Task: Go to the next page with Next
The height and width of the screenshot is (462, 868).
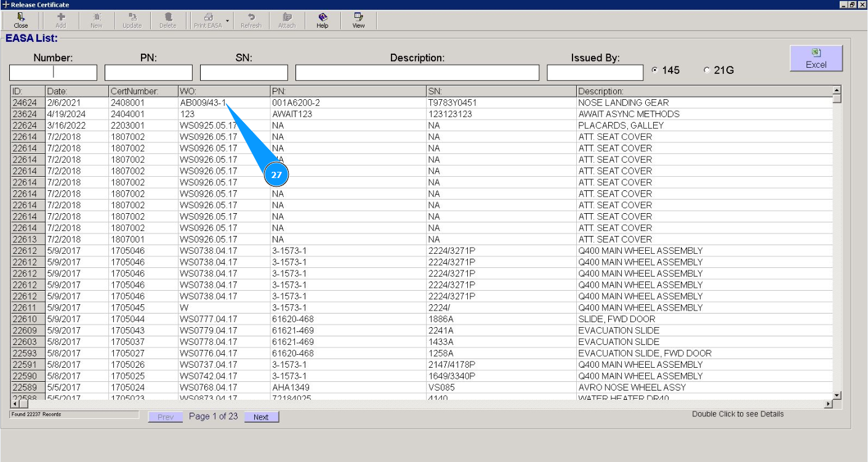Action: pyautogui.click(x=261, y=417)
